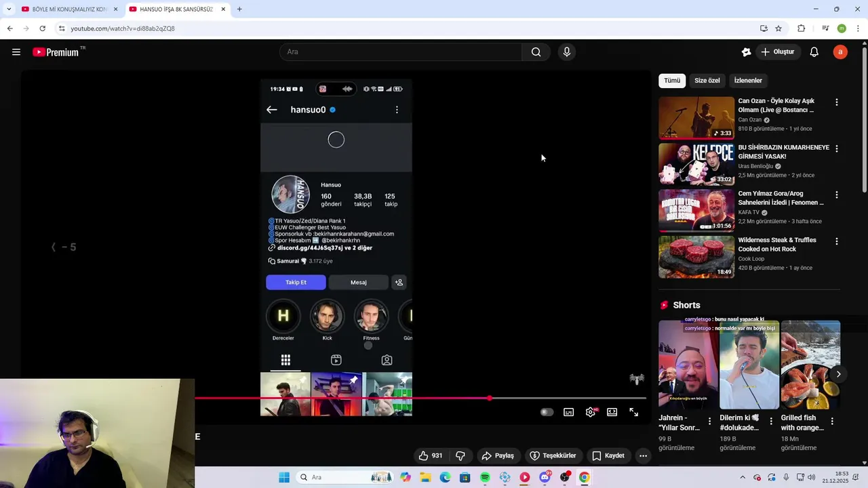Open options menu for Uras Benlioğlu video
This screenshot has height=488, width=868.
(x=836, y=148)
